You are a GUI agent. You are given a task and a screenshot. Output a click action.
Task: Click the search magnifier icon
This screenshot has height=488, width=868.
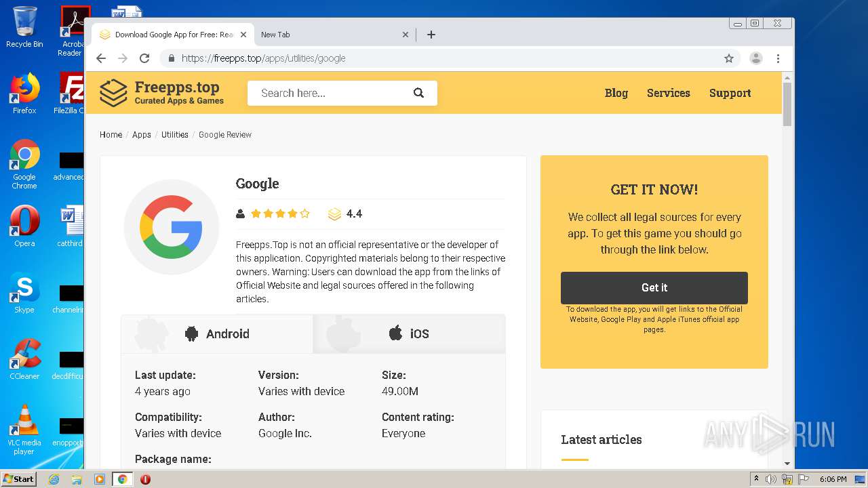pyautogui.click(x=418, y=93)
